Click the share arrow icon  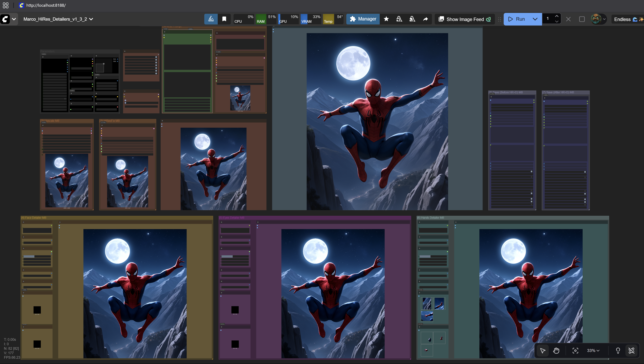coord(425,19)
